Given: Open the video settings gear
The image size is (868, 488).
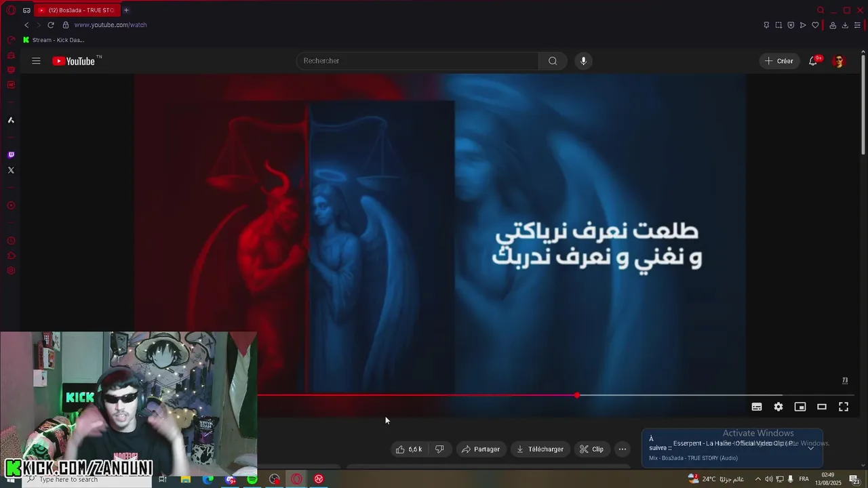Looking at the screenshot, I should click(x=778, y=407).
